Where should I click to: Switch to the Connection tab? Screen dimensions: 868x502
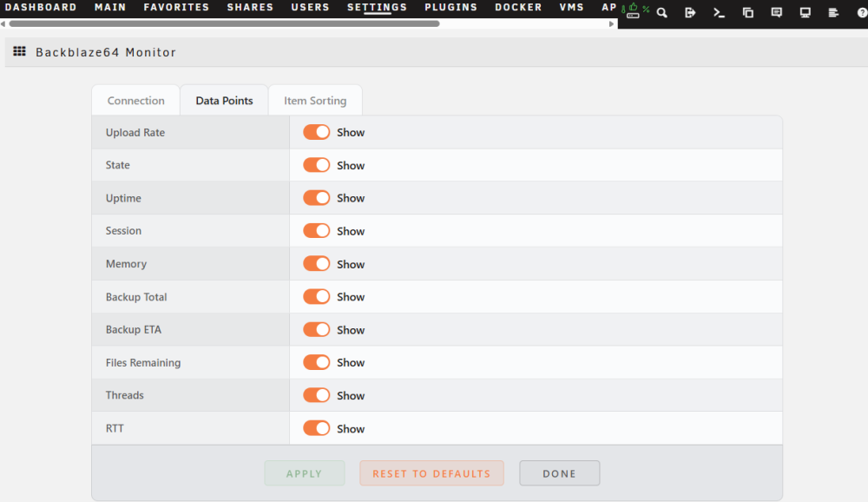coord(135,100)
